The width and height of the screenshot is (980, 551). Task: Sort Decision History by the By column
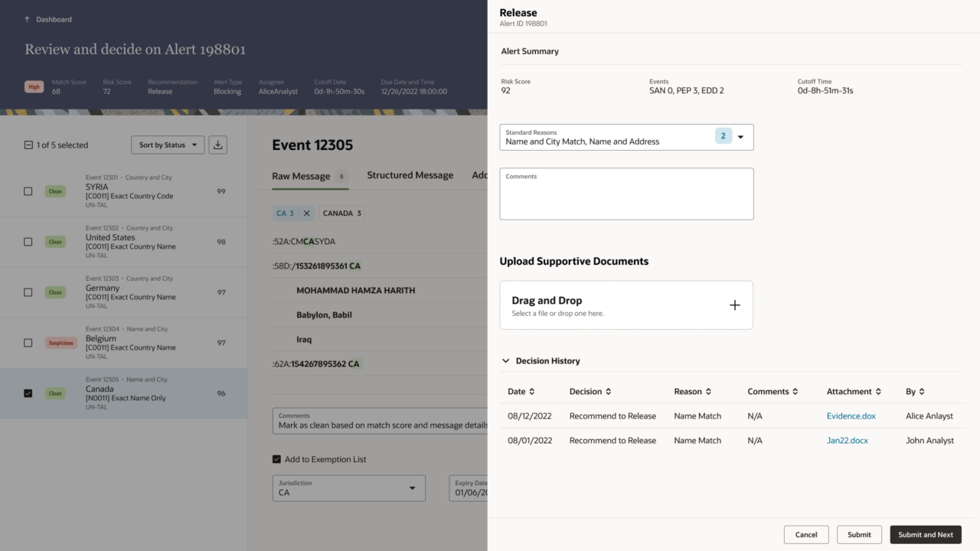[x=922, y=392]
